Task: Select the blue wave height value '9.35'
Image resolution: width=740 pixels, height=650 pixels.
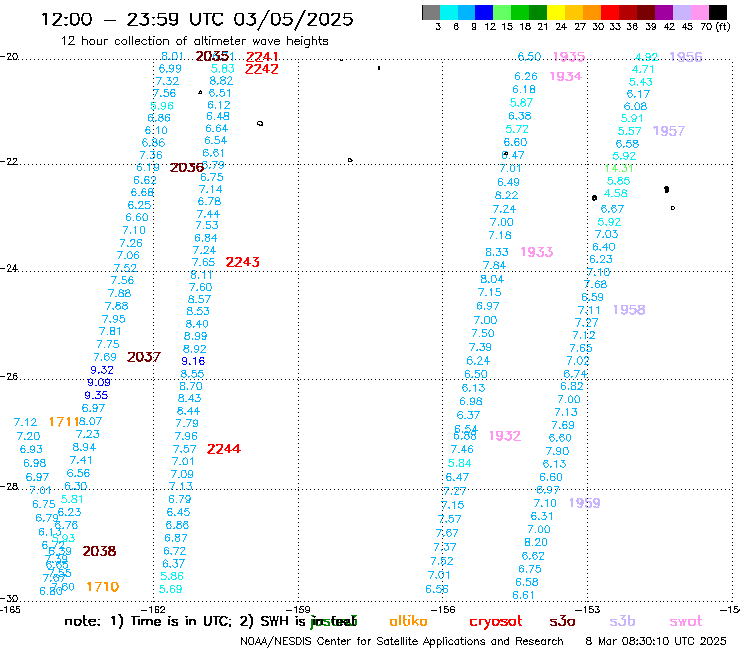Action: pyautogui.click(x=96, y=396)
